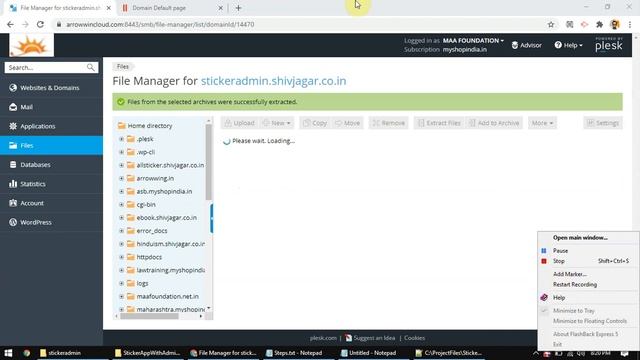Expand the arrowwing.in folder
Image resolution: width=640 pixels, height=360 pixels.
tap(121, 178)
